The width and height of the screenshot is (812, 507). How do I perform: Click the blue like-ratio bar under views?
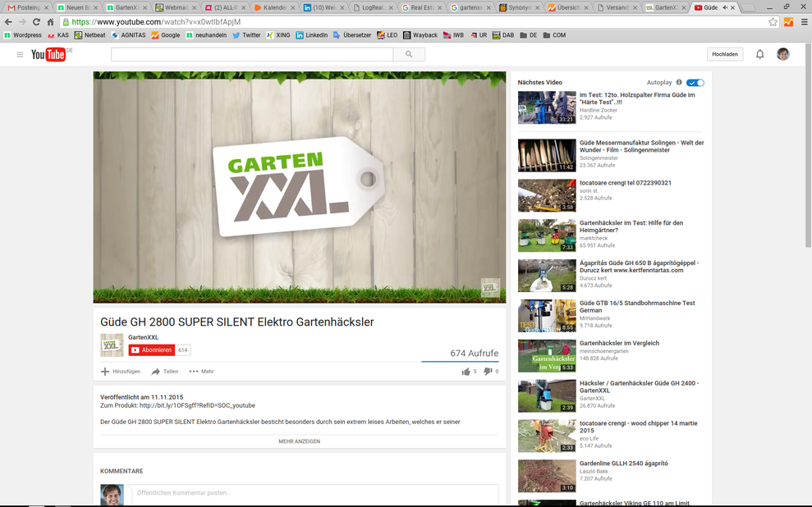(460, 361)
